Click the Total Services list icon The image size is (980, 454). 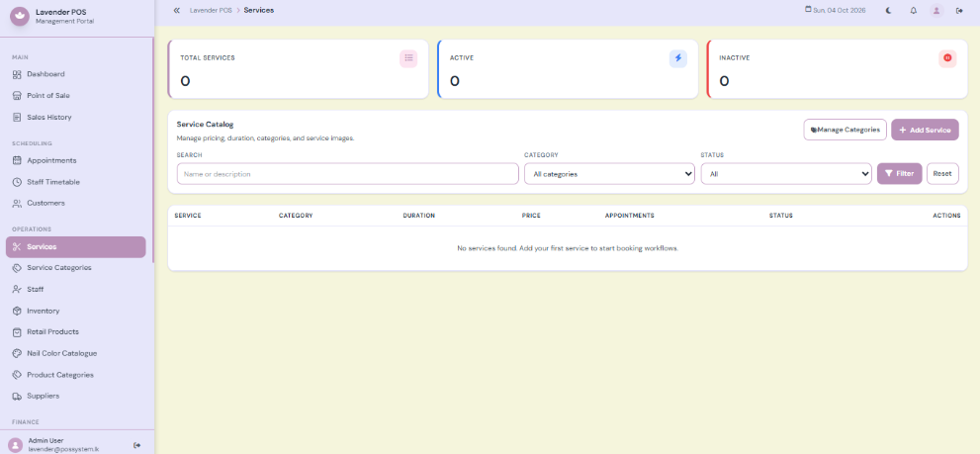pos(408,58)
